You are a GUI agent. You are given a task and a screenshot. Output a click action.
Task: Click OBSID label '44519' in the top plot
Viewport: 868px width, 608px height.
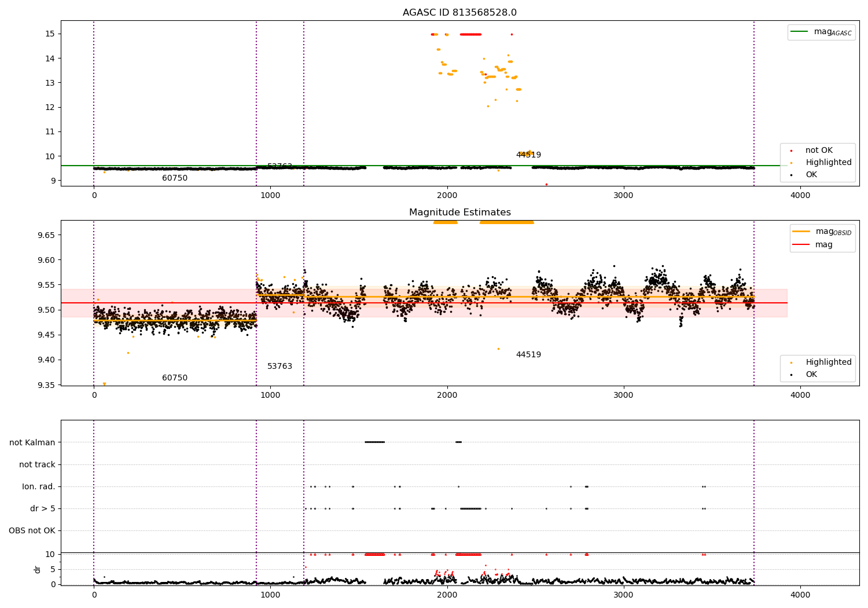pos(528,155)
